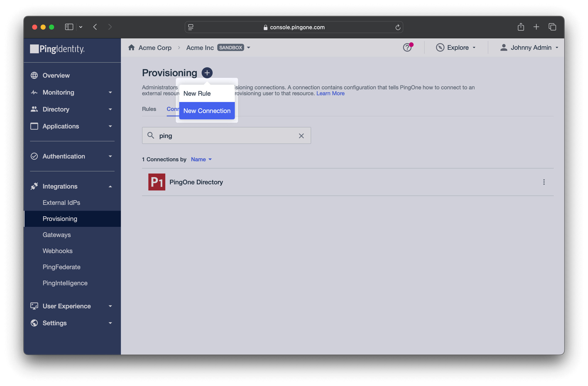Image resolution: width=588 pixels, height=386 pixels.
Task: Click the Safari share icon
Action: [x=521, y=27]
